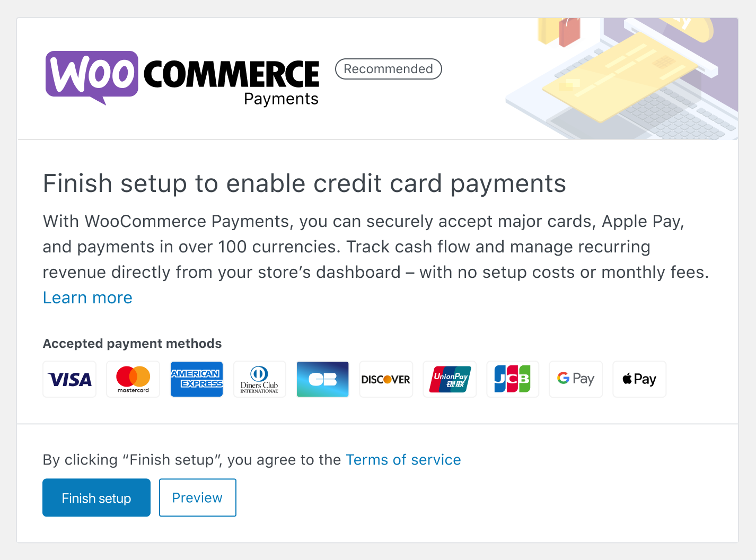Select the Google Pay icon
Viewport: 756px width, 560px height.
pos(576,379)
